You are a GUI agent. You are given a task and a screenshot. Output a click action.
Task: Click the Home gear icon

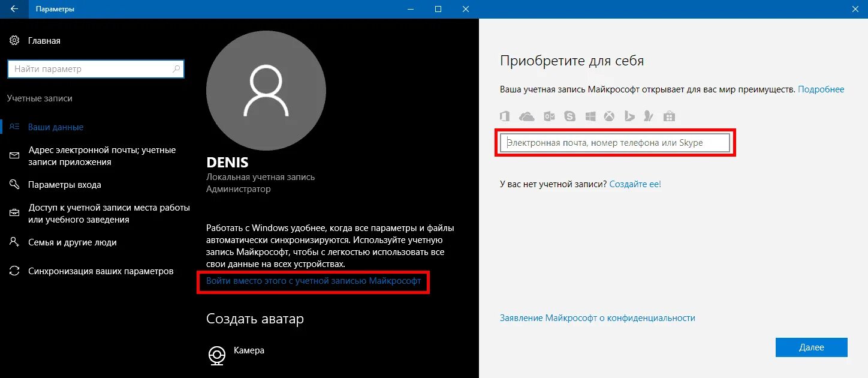(x=14, y=41)
